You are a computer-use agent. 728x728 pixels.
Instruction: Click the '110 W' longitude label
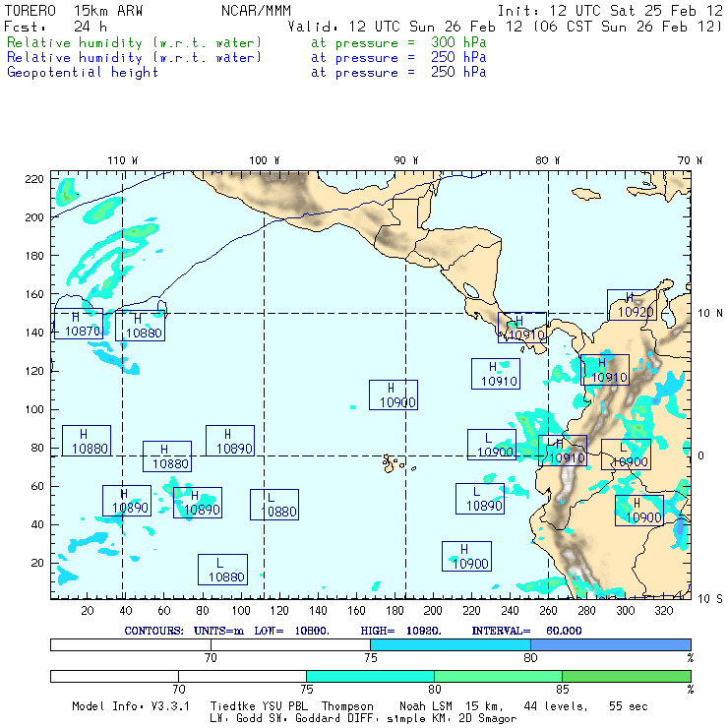tap(123, 160)
